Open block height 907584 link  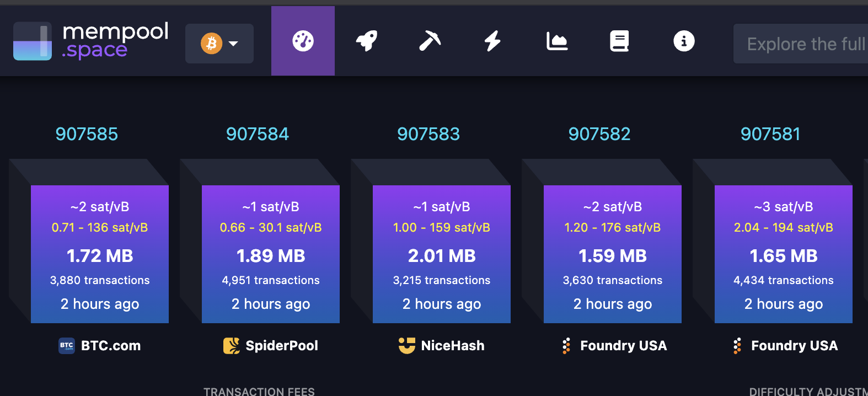click(258, 134)
